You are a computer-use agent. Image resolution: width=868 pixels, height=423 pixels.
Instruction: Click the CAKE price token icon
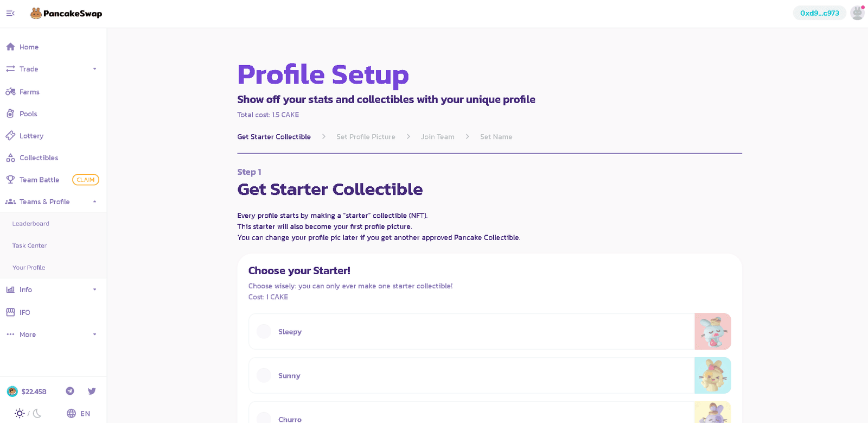click(x=12, y=392)
